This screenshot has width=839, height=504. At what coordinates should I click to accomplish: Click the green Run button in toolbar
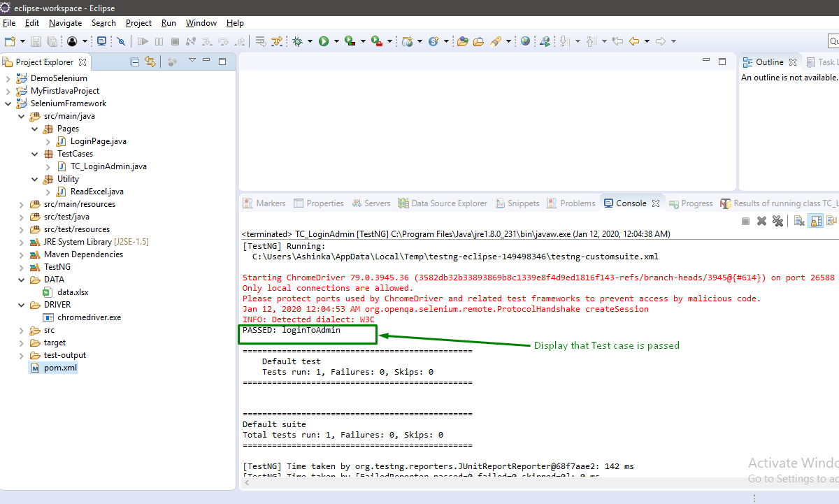click(324, 41)
